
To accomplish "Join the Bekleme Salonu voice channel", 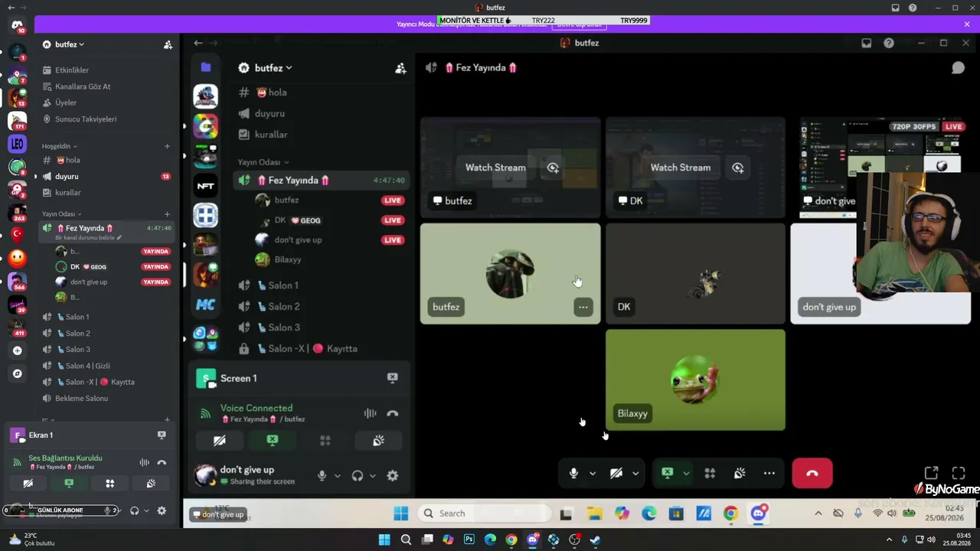I will 105,399.
